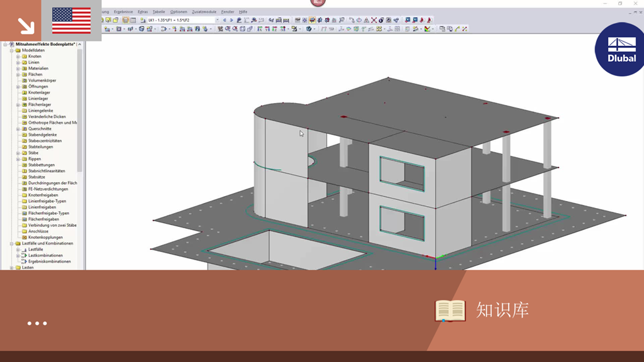Expand the Lastfälle tree node
Screen dimensions: 644x362
(x=18, y=250)
